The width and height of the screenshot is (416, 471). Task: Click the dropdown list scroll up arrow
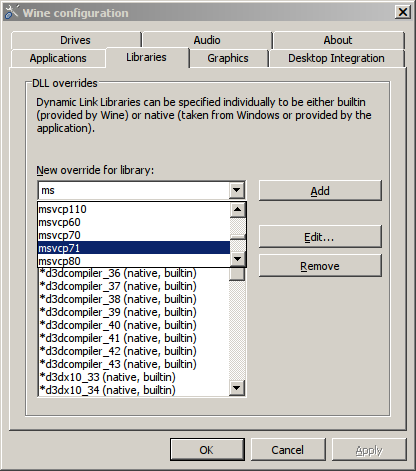click(238, 210)
